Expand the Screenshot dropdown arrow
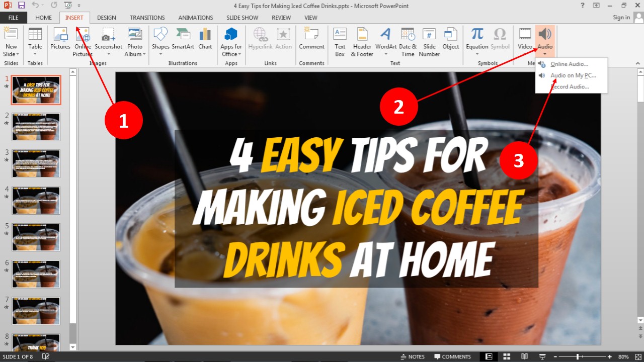Viewport: 644px width, 362px height. 108,54
